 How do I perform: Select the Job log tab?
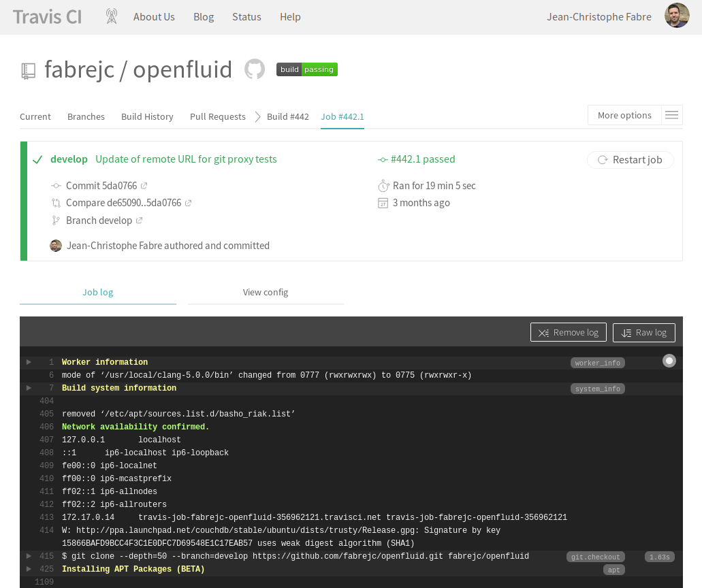point(98,293)
